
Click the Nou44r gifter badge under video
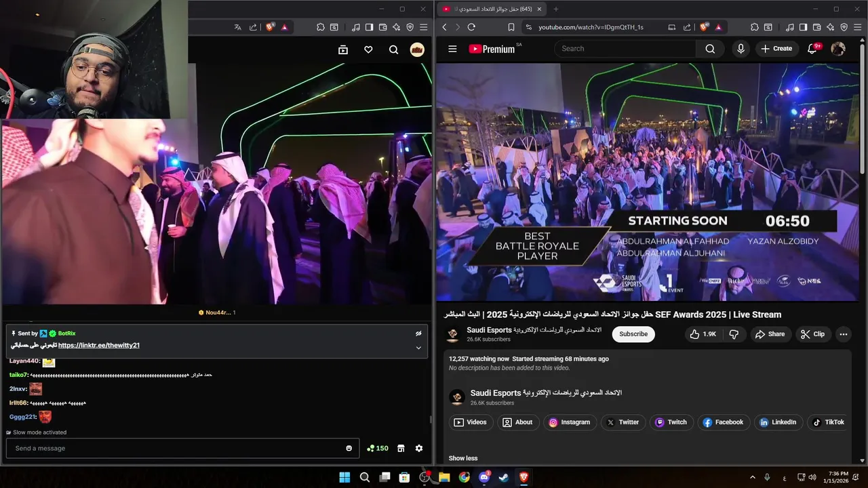(x=217, y=312)
